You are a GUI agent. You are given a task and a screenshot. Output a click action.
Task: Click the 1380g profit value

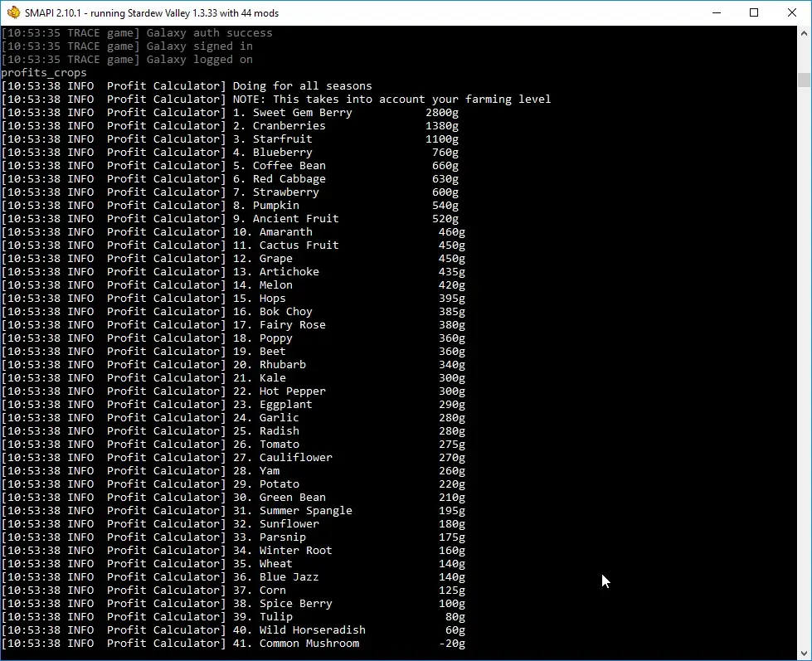coord(442,126)
